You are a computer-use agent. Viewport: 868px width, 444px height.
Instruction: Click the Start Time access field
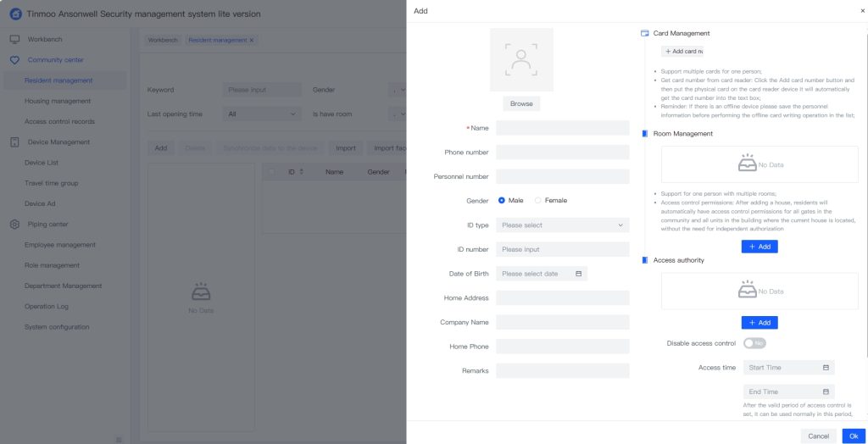(789, 368)
